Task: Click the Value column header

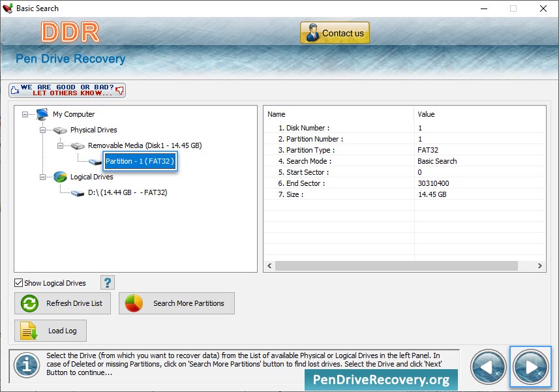Action: tap(480, 114)
